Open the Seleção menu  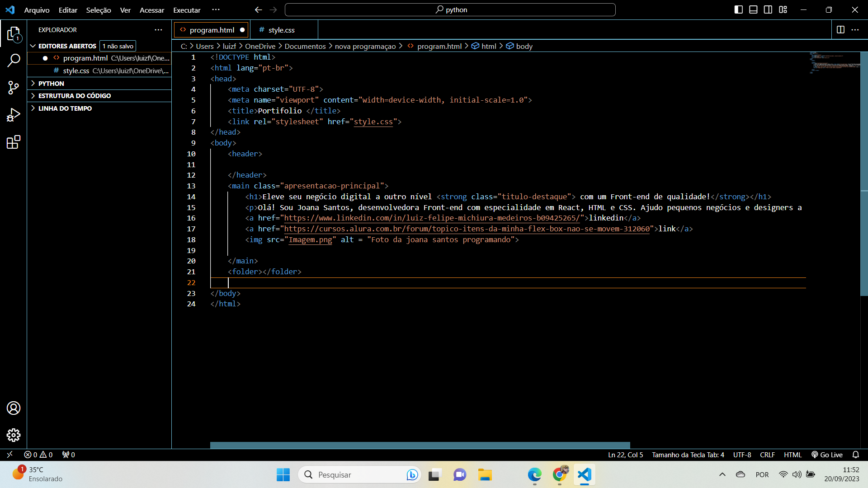click(x=99, y=10)
